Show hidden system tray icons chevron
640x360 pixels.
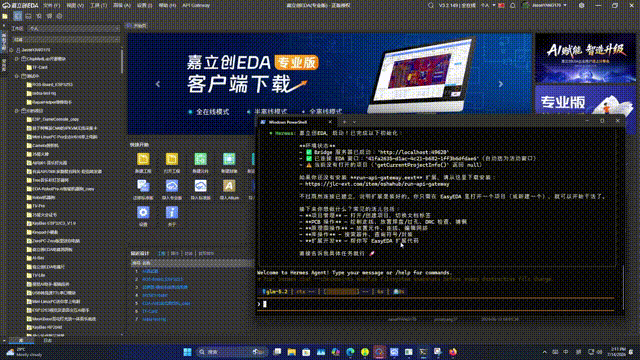pos(544,352)
